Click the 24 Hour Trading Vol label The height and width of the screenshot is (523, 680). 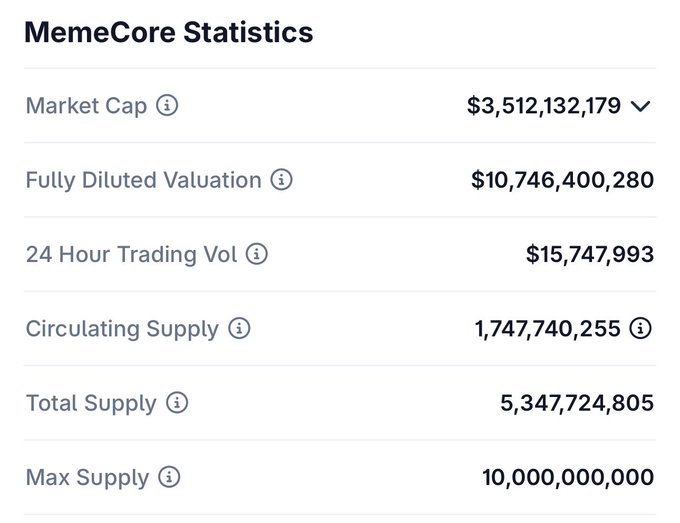click(131, 254)
